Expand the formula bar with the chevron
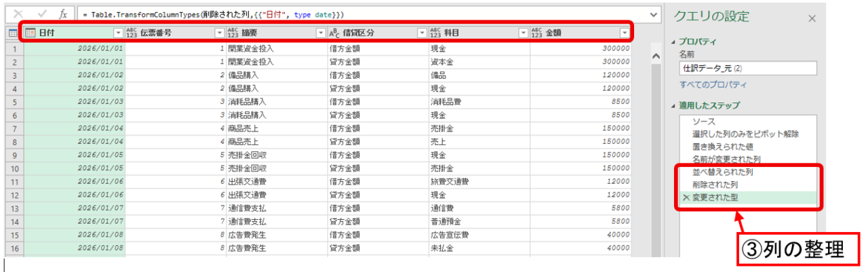 [x=654, y=14]
